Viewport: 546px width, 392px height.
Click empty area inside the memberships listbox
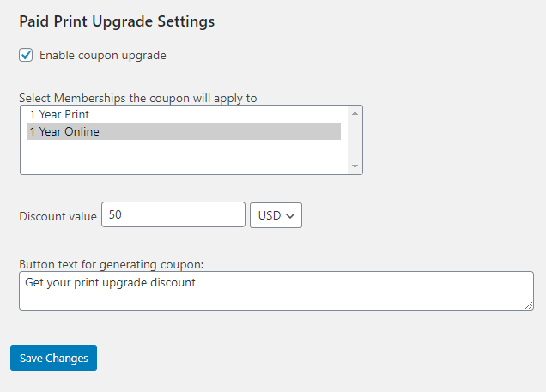point(184,156)
